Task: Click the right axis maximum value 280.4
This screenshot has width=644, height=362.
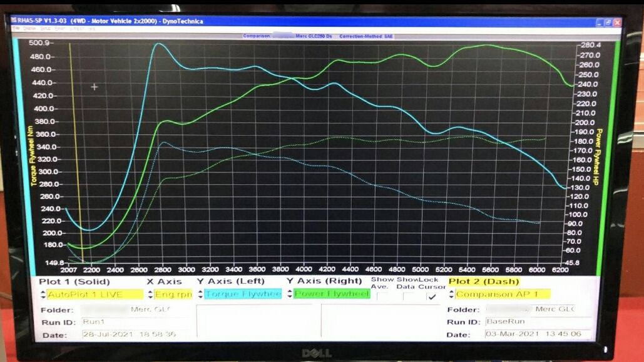Action: click(591, 45)
